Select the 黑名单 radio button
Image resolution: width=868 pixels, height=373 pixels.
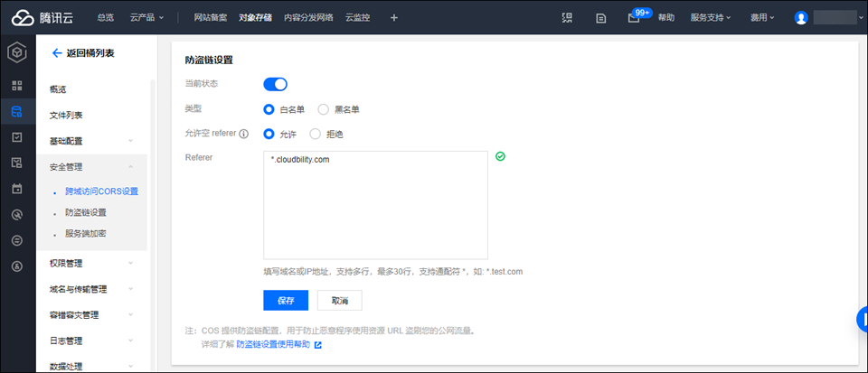point(324,109)
